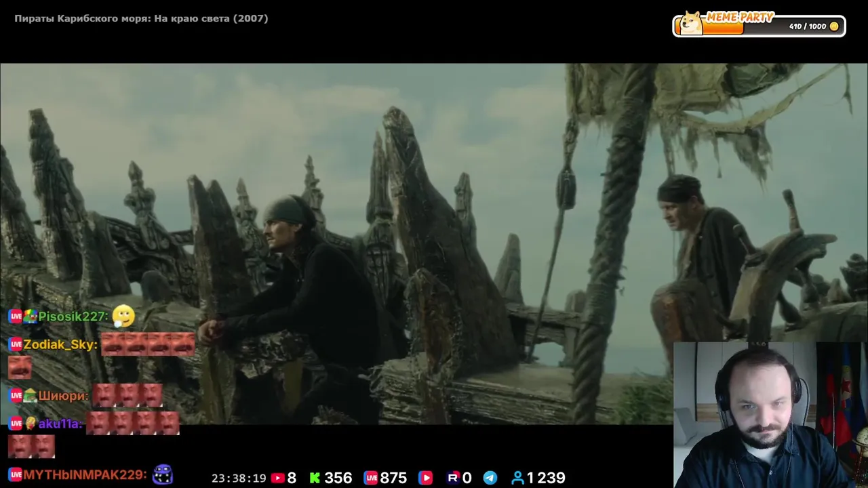This screenshot has width=868, height=488.
Task: Click the colorful badge next to Pisosik227
Action: (x=31, y=317)
